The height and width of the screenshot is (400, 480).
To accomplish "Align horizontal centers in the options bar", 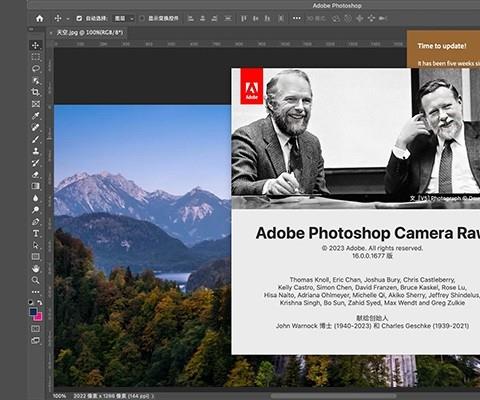I will pyautogui.click(x=203, y=18).
